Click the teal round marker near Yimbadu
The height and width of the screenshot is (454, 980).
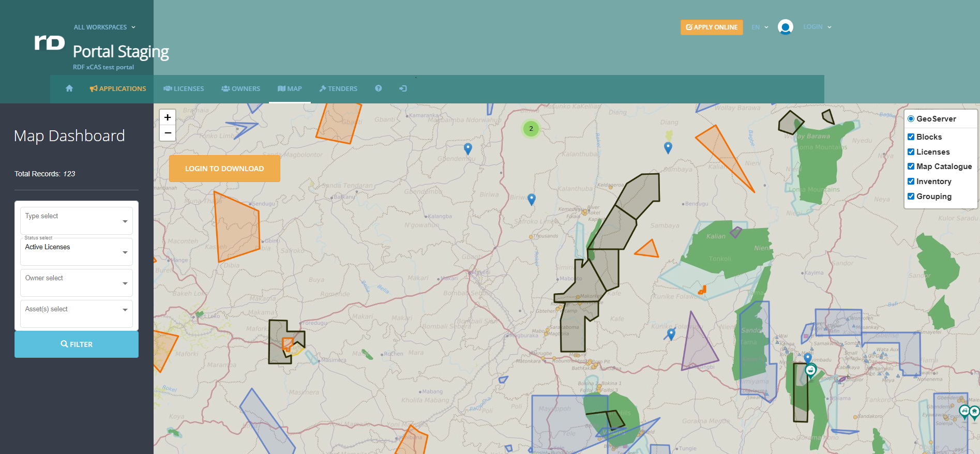pyautogui.click(x=810, y=370)
